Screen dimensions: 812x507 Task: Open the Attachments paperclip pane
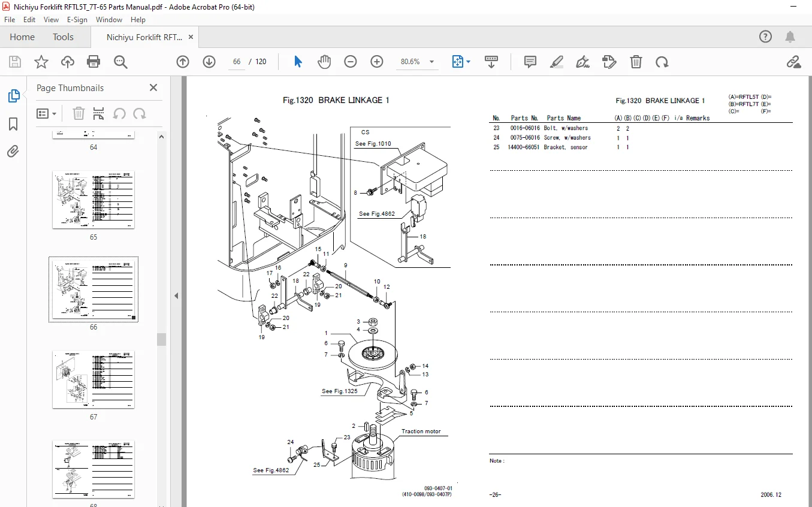click(13, 152)
